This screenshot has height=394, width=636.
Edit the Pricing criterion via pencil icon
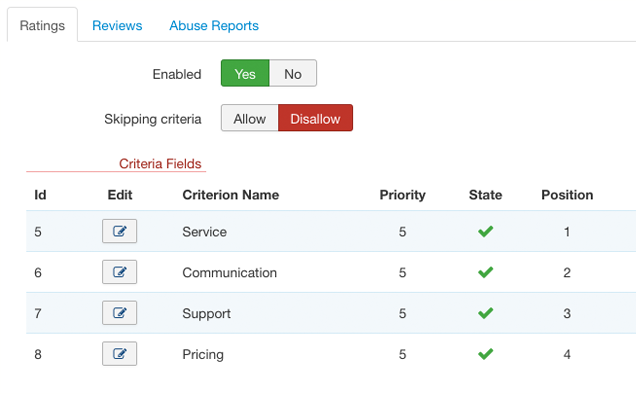[x=119, y=354]
